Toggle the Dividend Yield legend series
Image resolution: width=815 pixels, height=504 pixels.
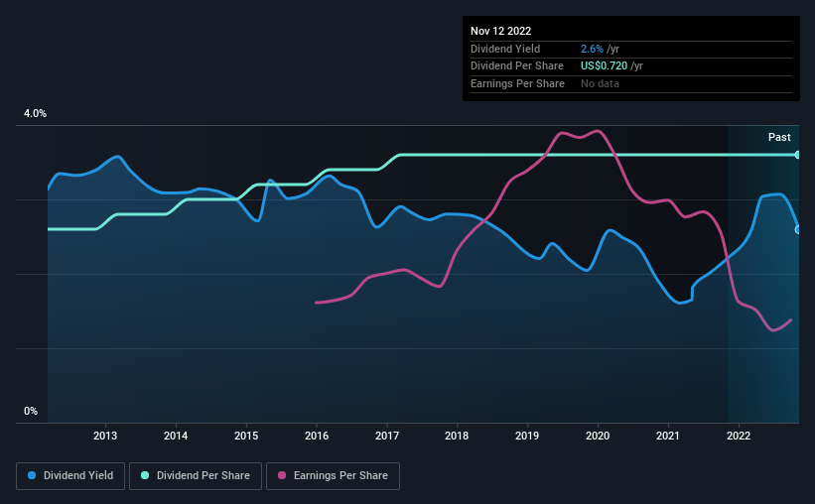pyautogui.click(x=70, y=476)
